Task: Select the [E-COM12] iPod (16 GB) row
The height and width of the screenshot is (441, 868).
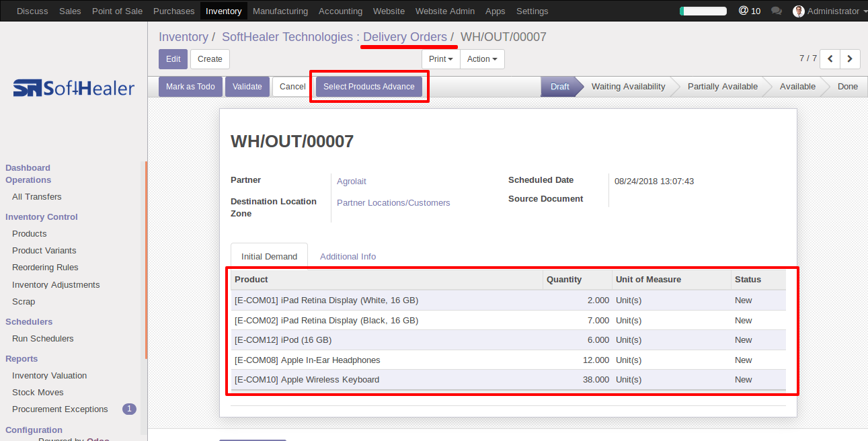Action: (x=508, y=340)
